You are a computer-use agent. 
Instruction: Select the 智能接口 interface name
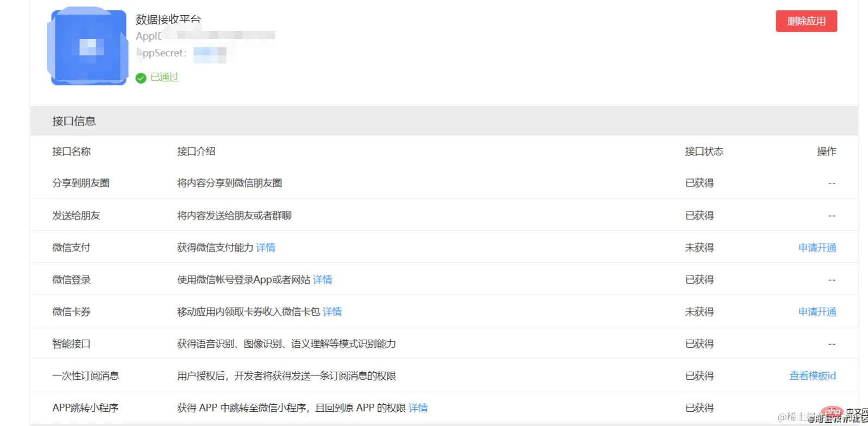[71, 344]
